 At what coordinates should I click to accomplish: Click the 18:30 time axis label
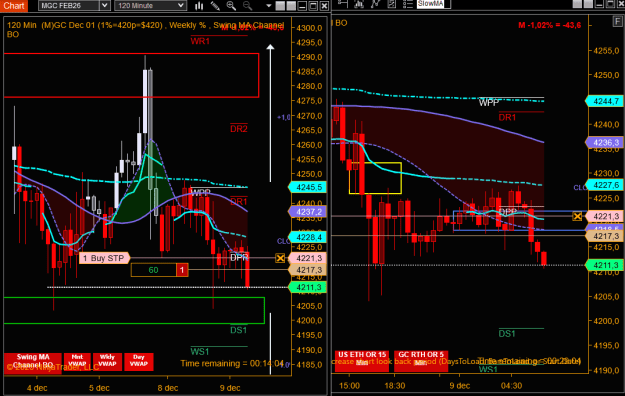(395, 386)
